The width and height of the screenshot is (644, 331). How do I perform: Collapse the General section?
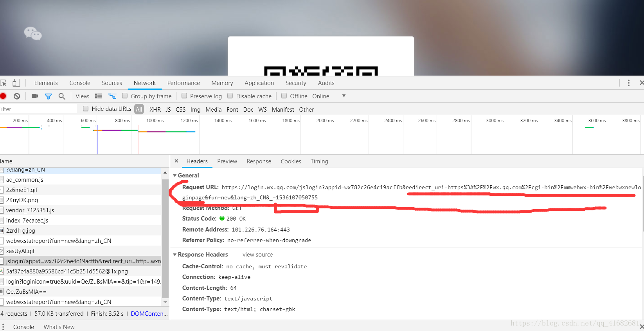pos(175,175)
